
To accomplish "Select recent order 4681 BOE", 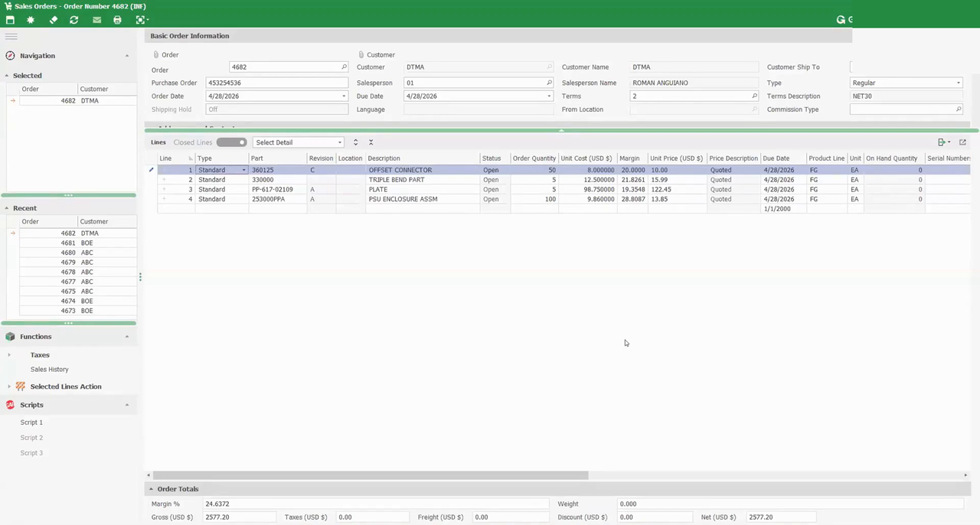I will pos(78,243).
